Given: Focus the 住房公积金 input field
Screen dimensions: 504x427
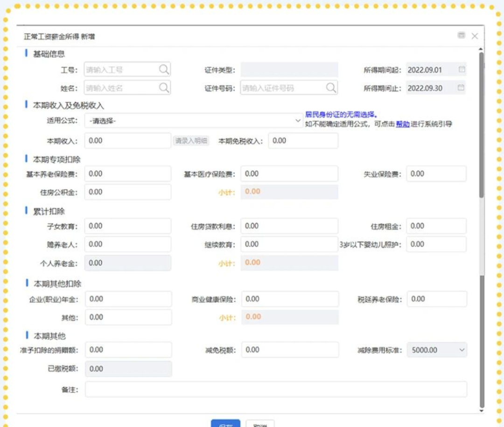Looking at the screenshot, I should tap(128, 192).
